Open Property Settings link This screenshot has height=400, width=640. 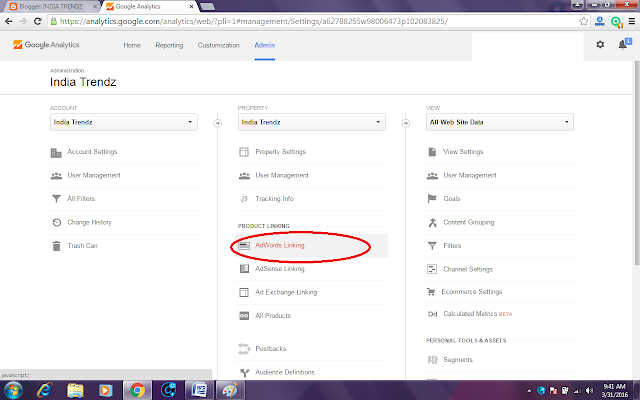(x=280, y=152)
